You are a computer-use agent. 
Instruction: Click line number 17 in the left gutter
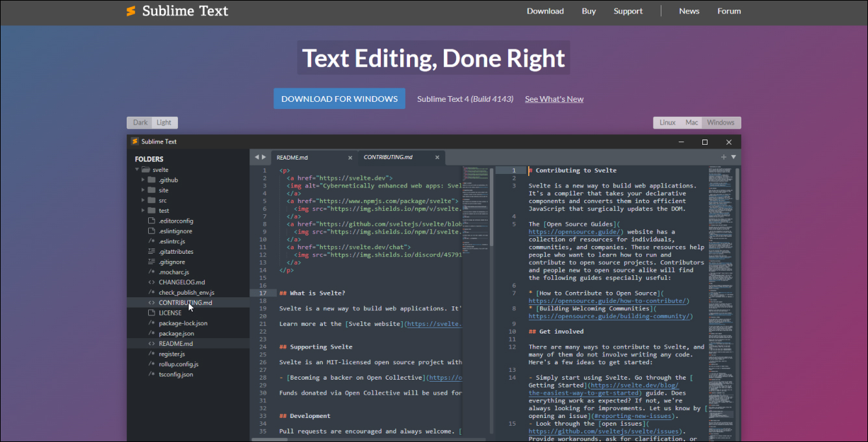263,293
